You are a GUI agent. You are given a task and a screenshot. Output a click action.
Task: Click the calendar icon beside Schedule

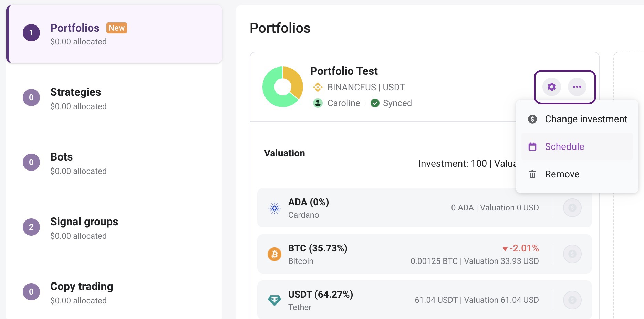point(532,146)
